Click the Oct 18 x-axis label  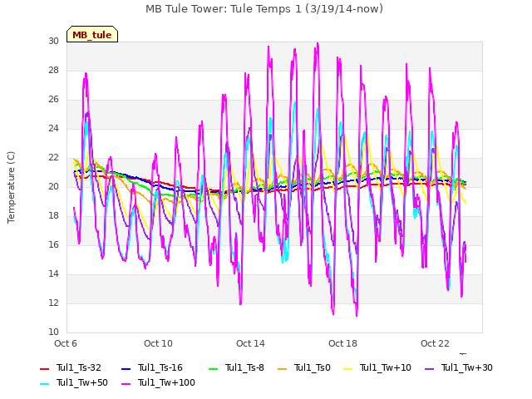tap(342, 343)
